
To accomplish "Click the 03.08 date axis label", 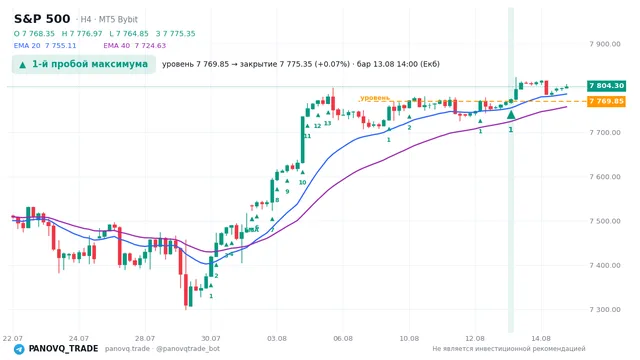I will coord(277,338).
